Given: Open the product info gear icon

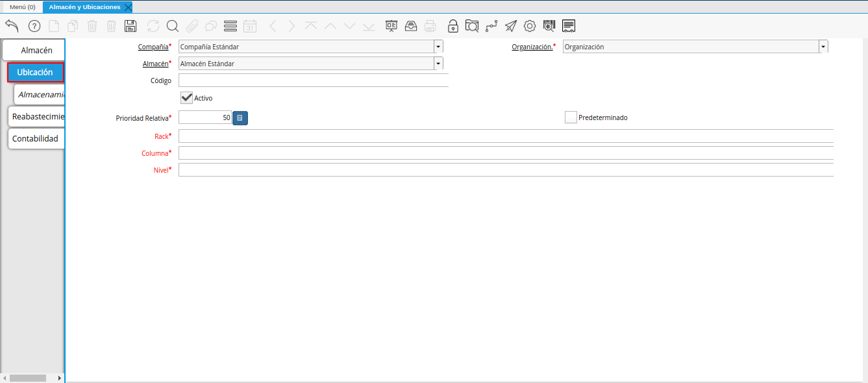Looking at the screenshot, I should 530,26.
